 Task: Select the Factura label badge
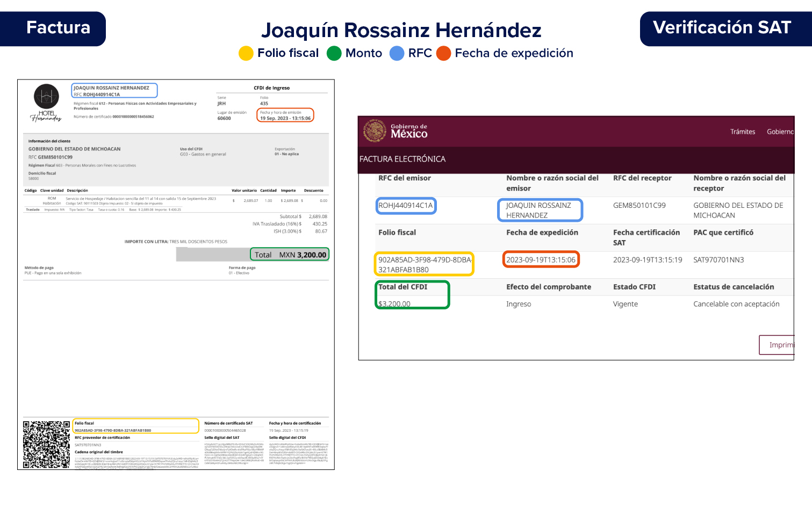(x=53, y=28)
